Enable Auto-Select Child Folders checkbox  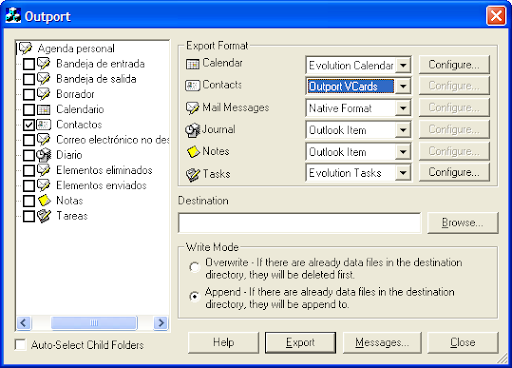(x=21, y=345)
